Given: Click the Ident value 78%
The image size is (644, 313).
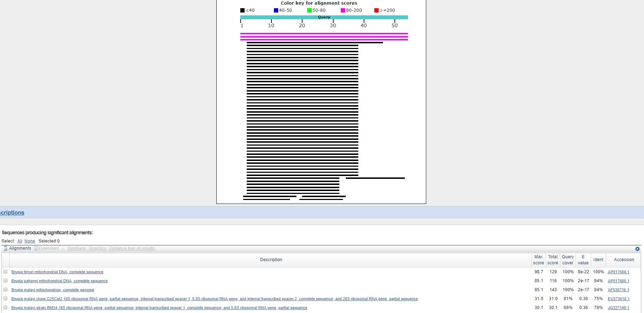Looking at the screenshot, I should [x=599, y=308].
